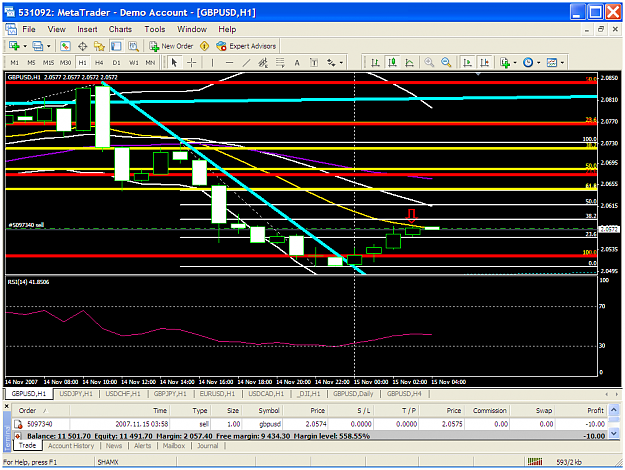Open the Charts menu

[x=120, y=29]
